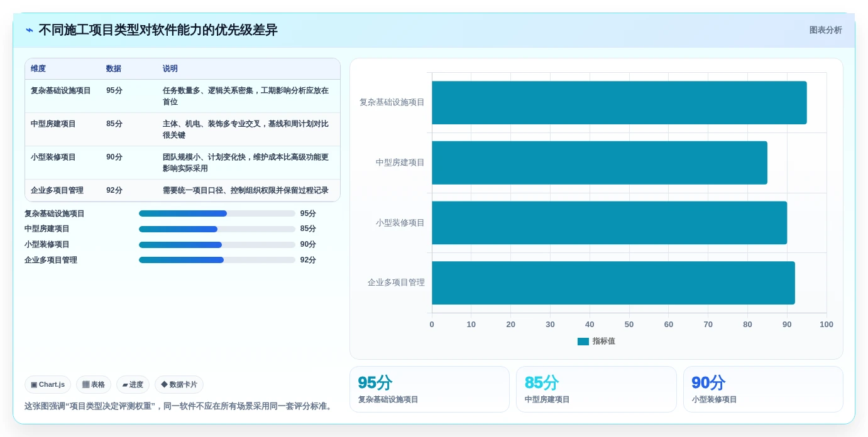Select table cell 小型装修项目
Screen dimensions: 868x437
[x=53, y=157]
